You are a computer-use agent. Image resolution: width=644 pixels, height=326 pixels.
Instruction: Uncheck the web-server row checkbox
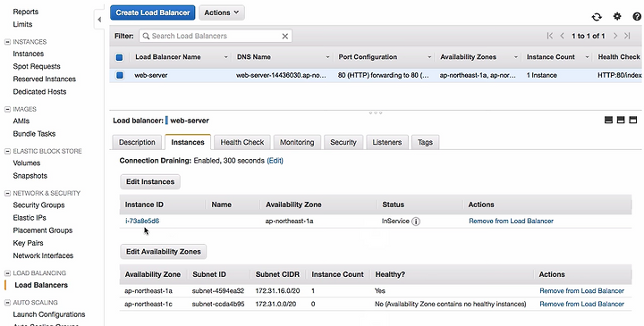pos(120,75)
